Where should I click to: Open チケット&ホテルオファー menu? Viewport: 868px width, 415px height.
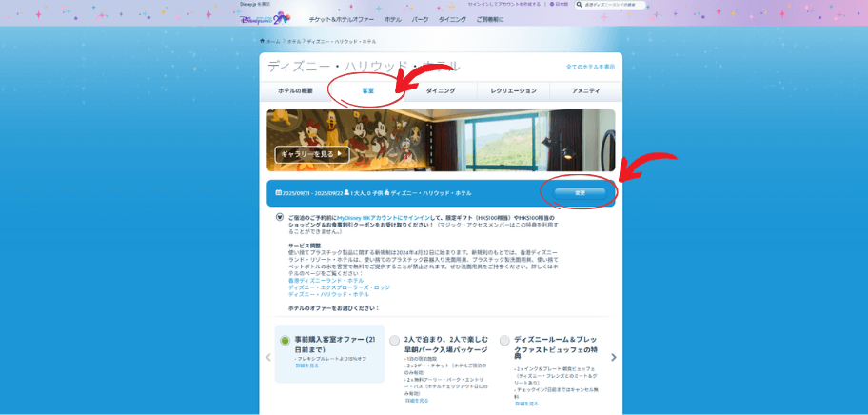(341, 19)
